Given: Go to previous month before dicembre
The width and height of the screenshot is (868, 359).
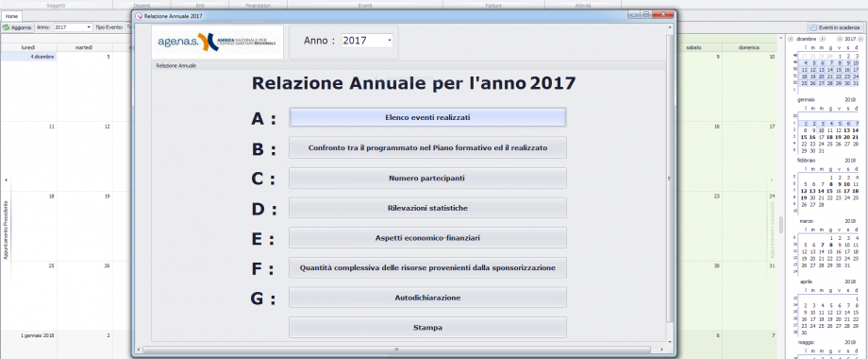Looking at the screenshot, I should pyautogui.click(x=791, y=39).
